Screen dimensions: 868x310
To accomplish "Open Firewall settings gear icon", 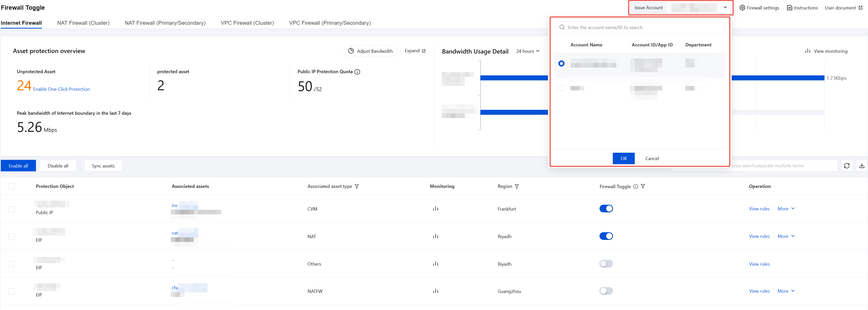I will [742, 8].
